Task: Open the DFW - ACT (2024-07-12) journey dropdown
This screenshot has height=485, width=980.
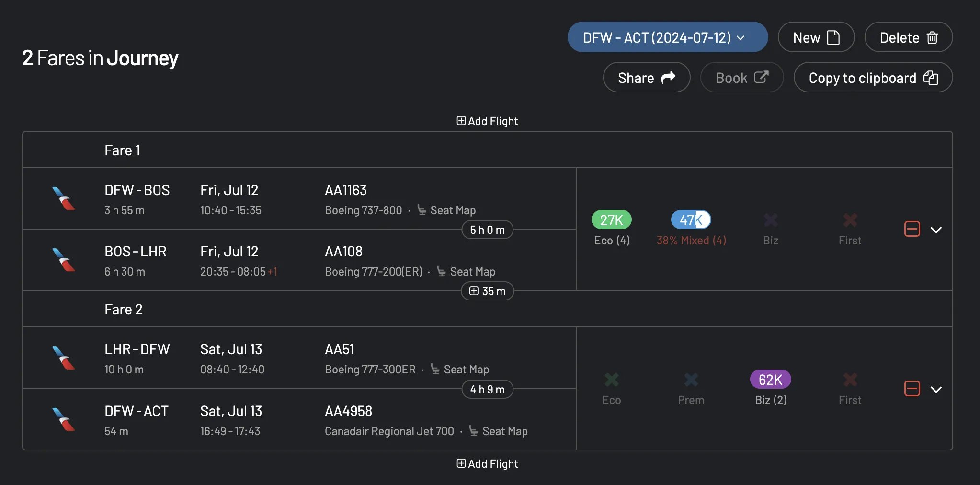Action: pos(667,37)
